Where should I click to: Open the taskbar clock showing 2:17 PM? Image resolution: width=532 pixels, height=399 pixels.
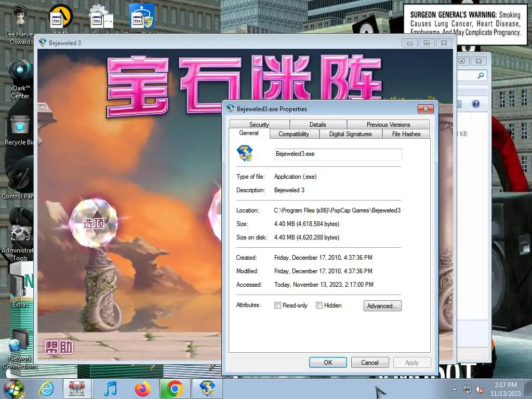coord(506,389)
